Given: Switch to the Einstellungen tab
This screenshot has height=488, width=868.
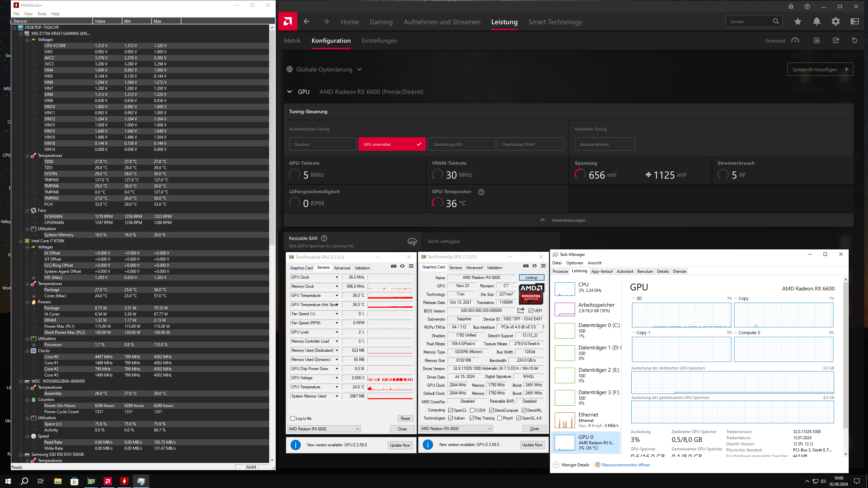Looking at the screenshot, I should (x=379, y=41).
